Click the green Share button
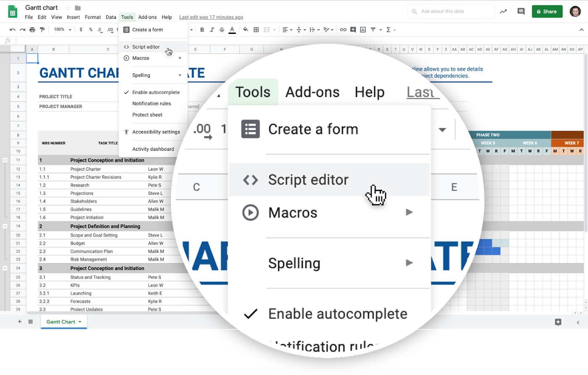Screen dimensions: 588x375 coord(547,11)
